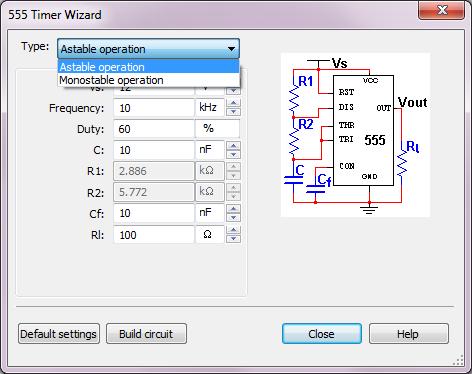Click the C capacitance field showing 10
Screen dimensions: 472x374
point(154,150)
